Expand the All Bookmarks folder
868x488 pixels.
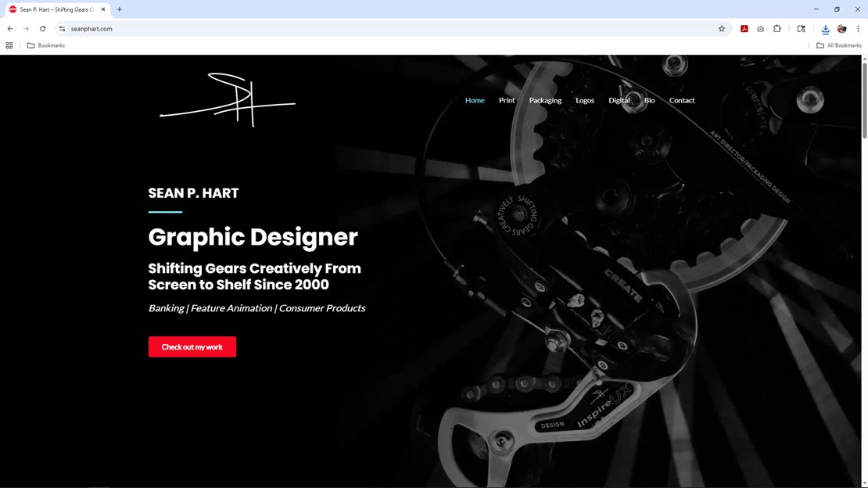[839, 45]
